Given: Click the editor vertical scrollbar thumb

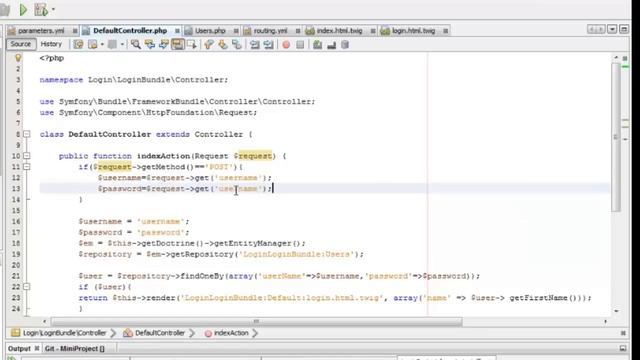Looking at the screenshot, I should pyautogui.click(x=616, y=137).
